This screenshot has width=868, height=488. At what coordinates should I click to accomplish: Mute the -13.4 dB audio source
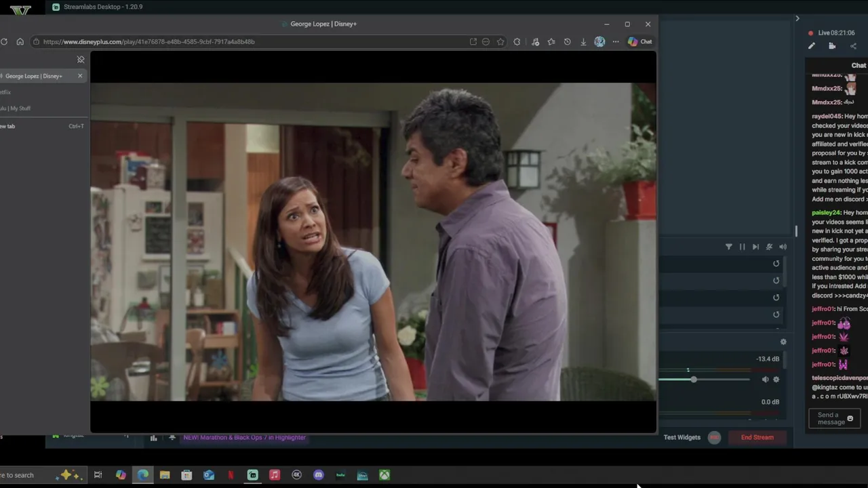[765, 380]
